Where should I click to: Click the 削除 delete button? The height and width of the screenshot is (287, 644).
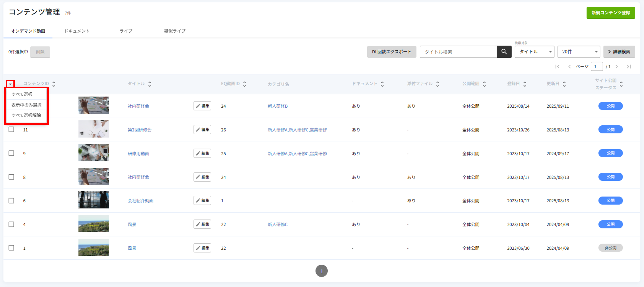(40, 52)
